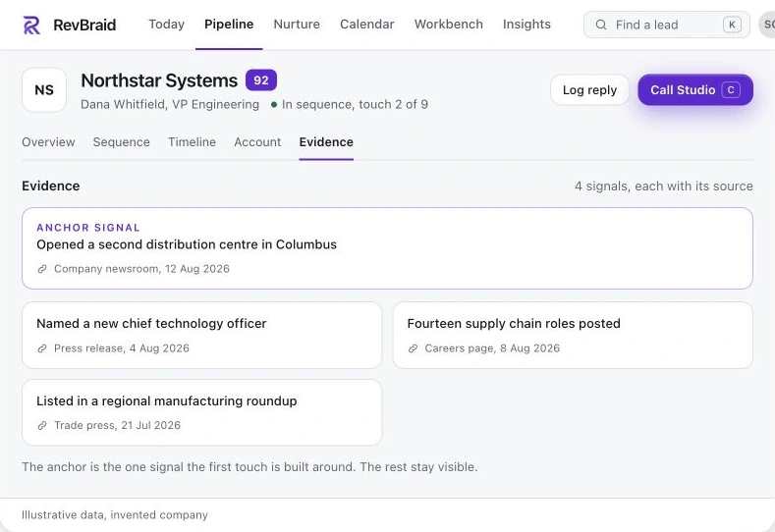The height and width of the screenshot is (532, 775).
Task: Select 'Opened a second distribution centre in Columbus'
Action: (187, 244)
